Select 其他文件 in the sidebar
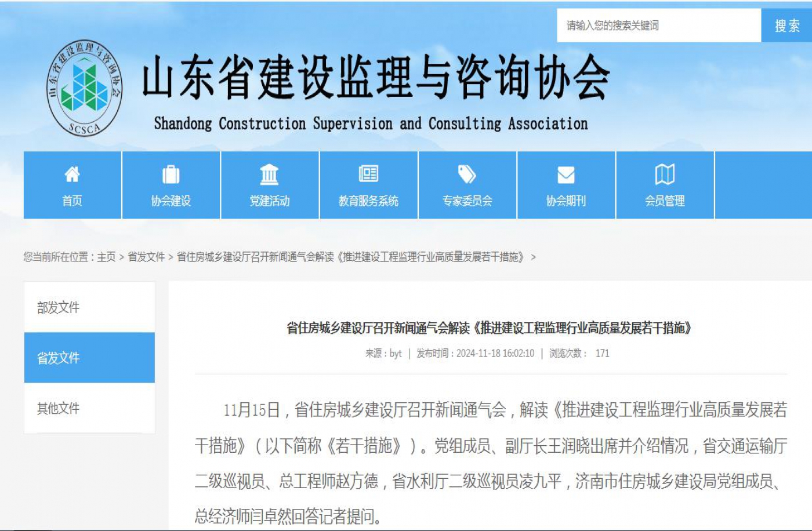The width and height of the screenshot is (812, 531). (x=89, y=408)
